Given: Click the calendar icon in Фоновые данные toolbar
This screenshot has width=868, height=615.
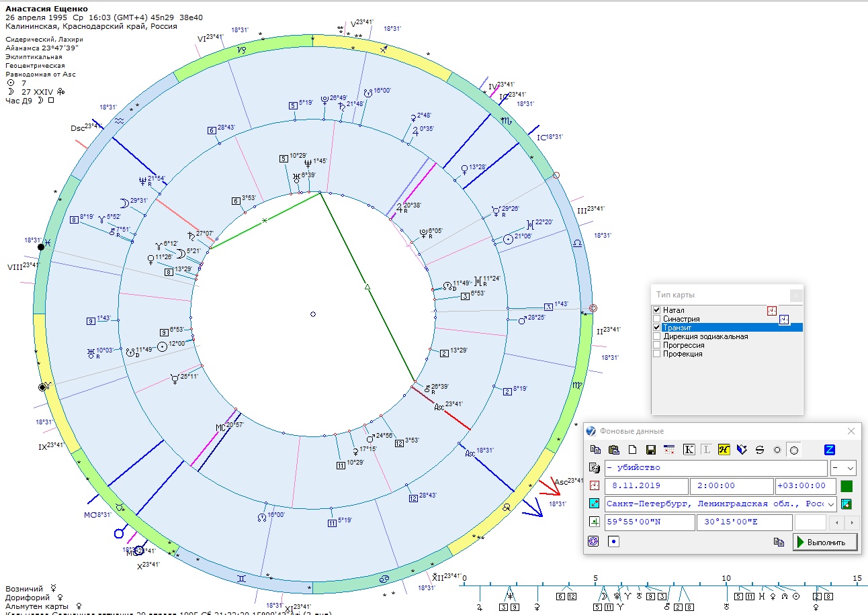Looking at the screenshot, I should click(x=668, y=450).
